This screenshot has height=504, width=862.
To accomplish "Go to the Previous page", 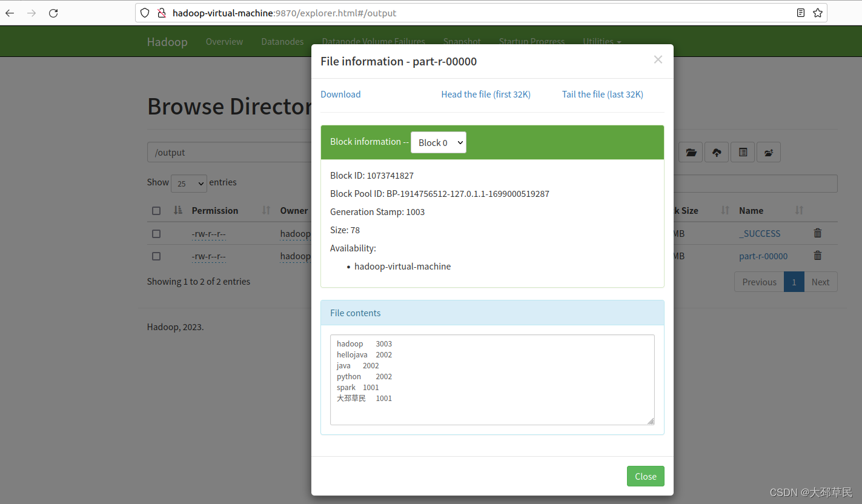I will pos(759,282).
